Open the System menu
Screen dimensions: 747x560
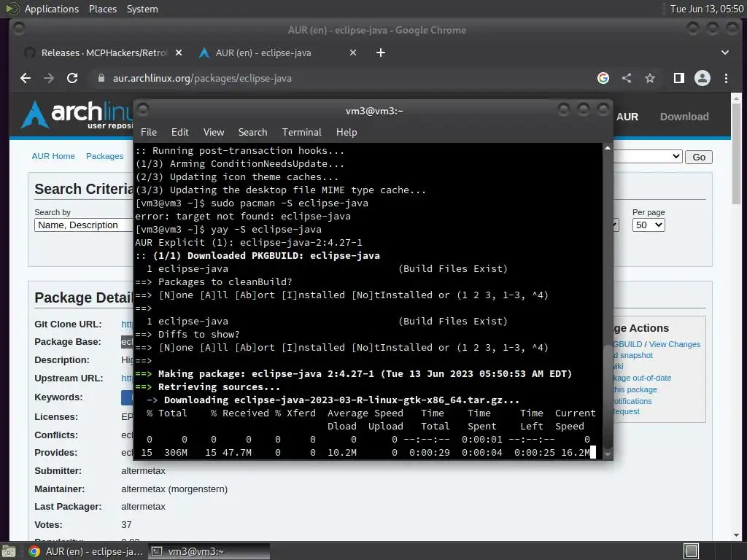click(x=142, y=9)
